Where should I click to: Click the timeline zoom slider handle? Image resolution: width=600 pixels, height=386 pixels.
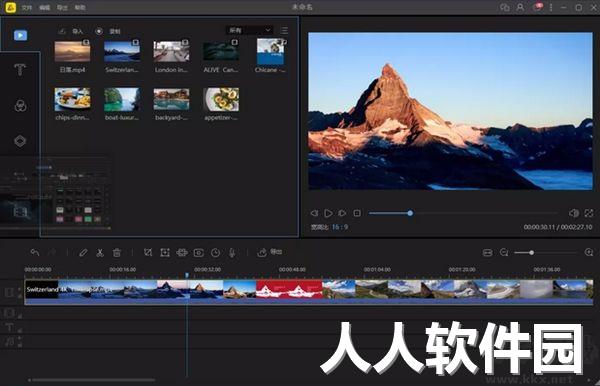click(x=532, y=252)
